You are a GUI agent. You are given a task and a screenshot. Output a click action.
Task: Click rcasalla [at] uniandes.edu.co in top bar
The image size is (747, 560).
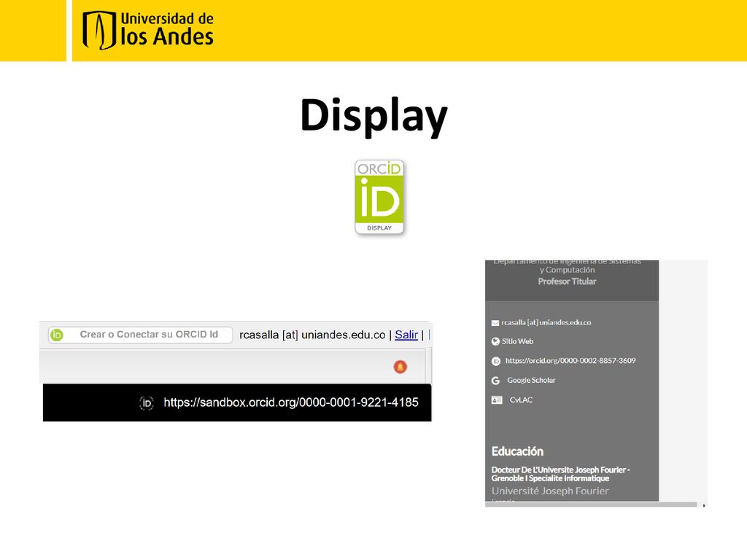[312, 335]
